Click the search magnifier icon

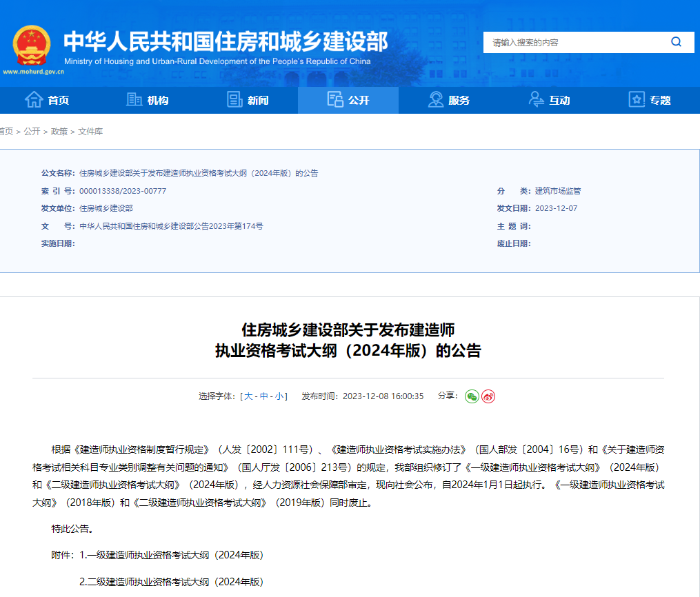point(676,42)
